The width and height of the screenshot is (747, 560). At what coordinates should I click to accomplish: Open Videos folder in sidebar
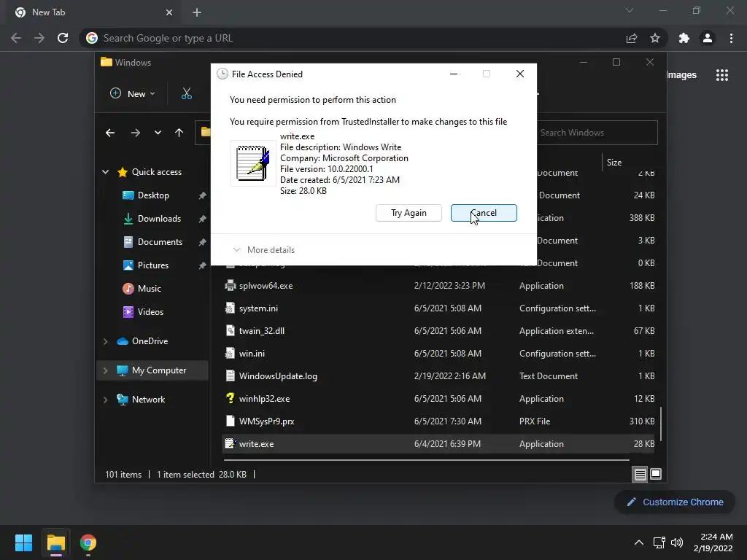[150, 312]
